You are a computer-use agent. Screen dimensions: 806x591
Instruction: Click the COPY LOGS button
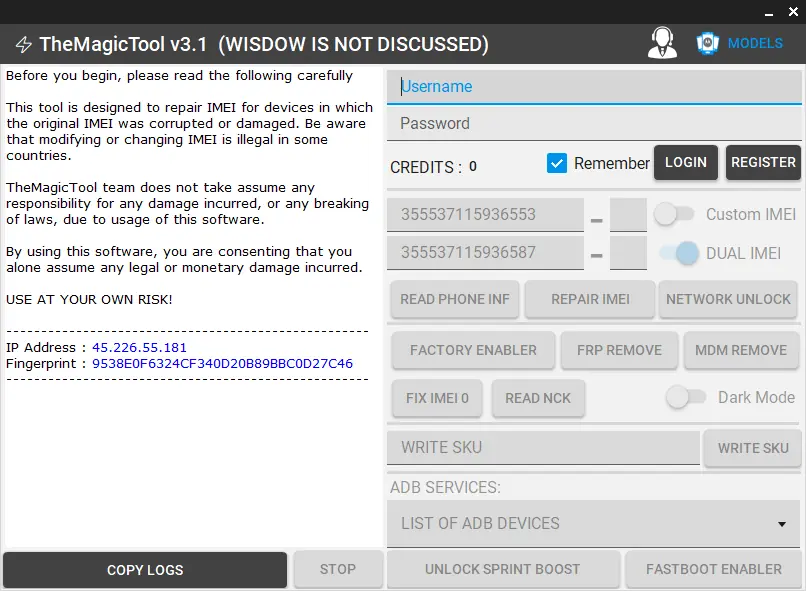(x=145, y=570)
